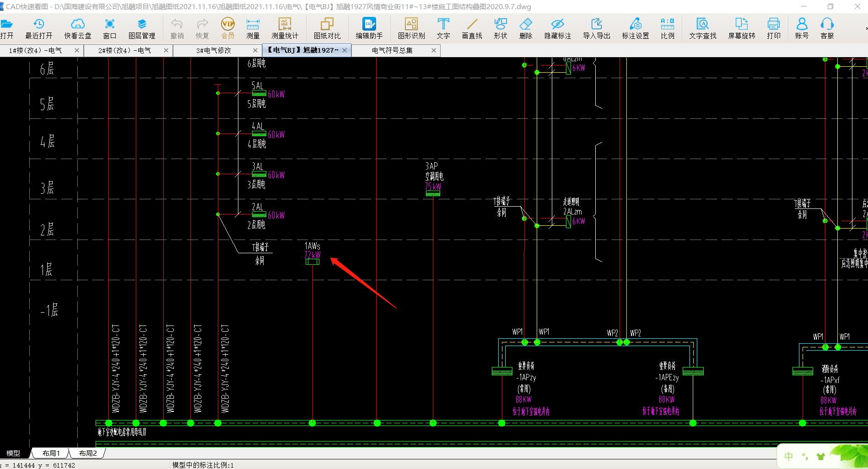Close the 3#电气修改 tab

tap(255, 50)
